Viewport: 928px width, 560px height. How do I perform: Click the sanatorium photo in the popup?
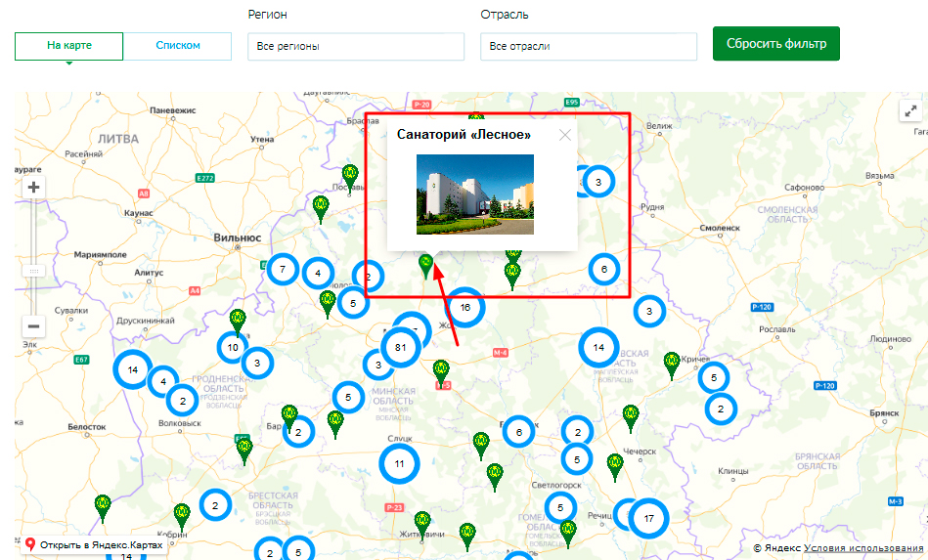(x=475, y=194)
